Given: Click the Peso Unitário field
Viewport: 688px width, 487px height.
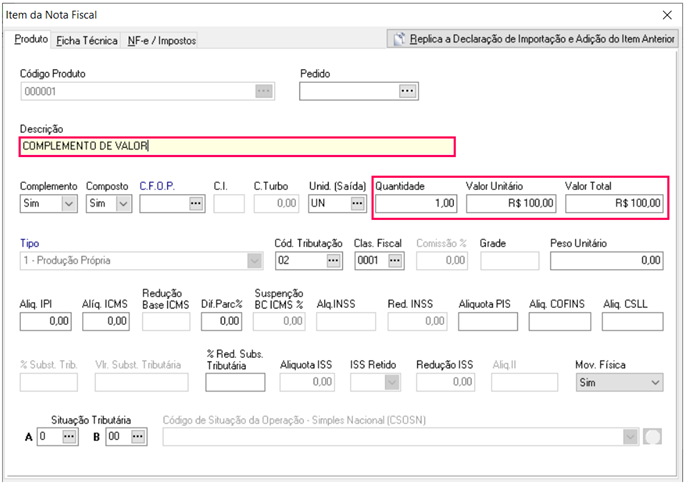Looking at the screenshot, I should pyautogui.click(x=606, y=260).
